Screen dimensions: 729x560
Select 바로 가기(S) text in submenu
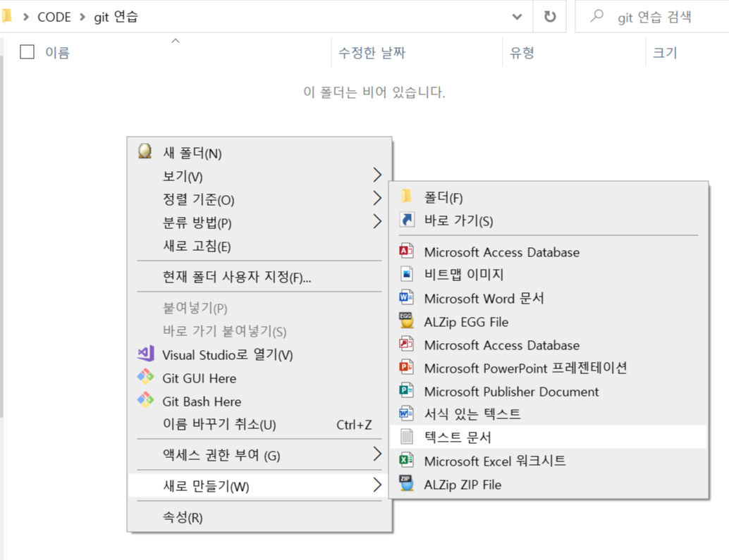[x=458, y=220]
